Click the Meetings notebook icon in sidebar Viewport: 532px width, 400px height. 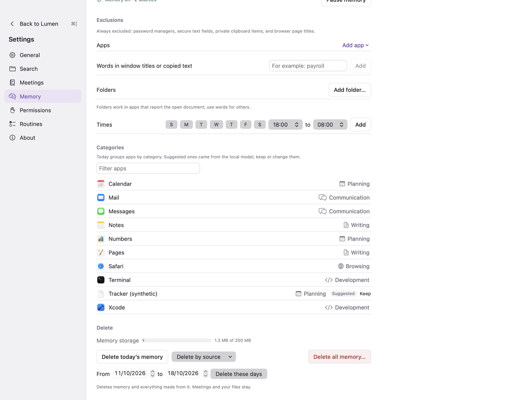click(x=12, y=83)
